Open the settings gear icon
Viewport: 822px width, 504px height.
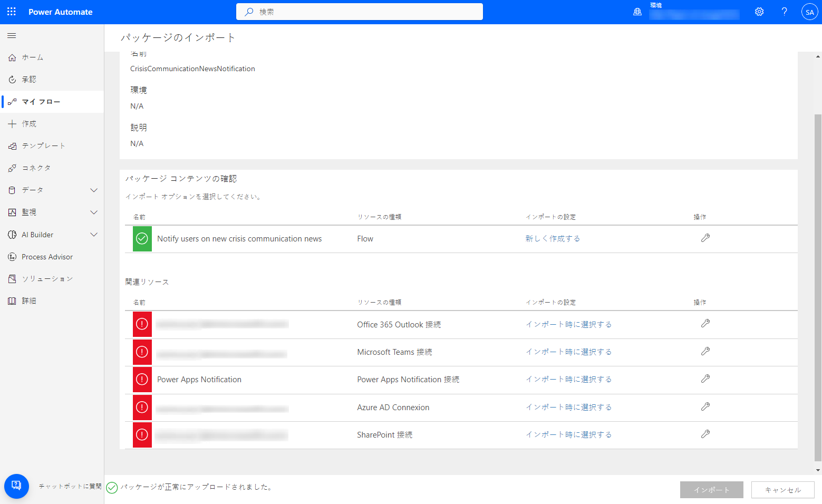tap(759, 12)
